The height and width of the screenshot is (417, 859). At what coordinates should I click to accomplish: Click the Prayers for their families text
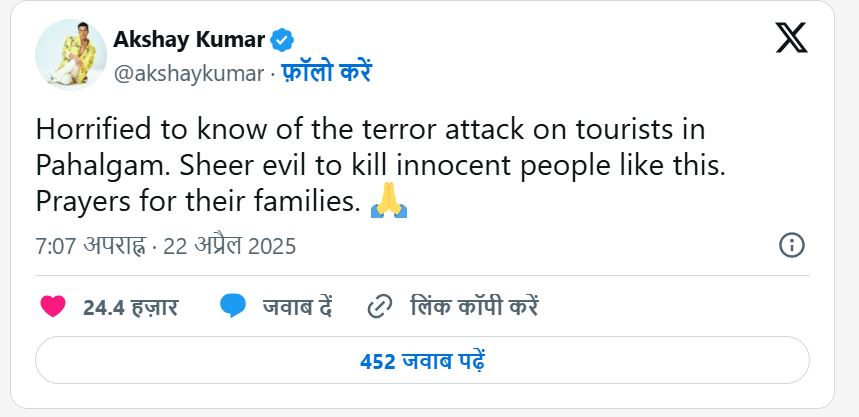coord(197,203)
